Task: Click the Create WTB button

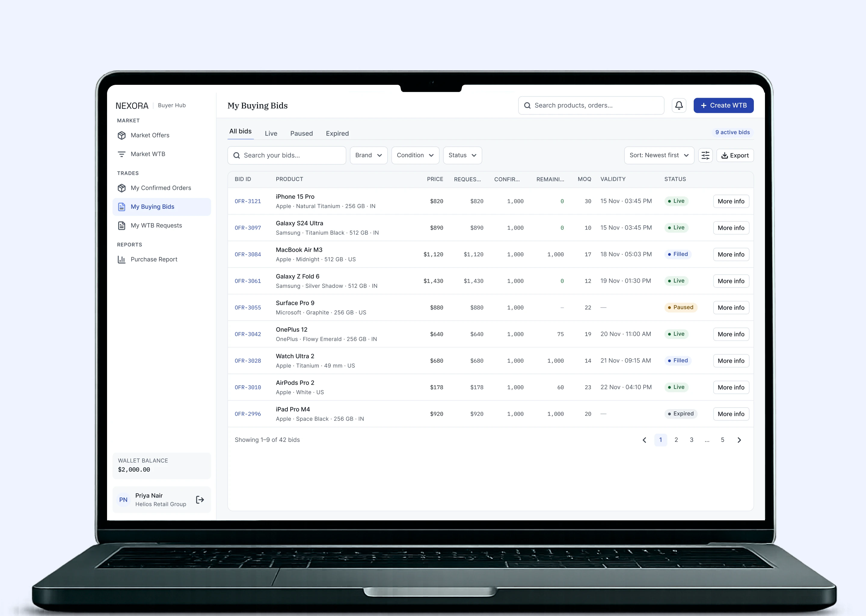Action: click(723, 106)
